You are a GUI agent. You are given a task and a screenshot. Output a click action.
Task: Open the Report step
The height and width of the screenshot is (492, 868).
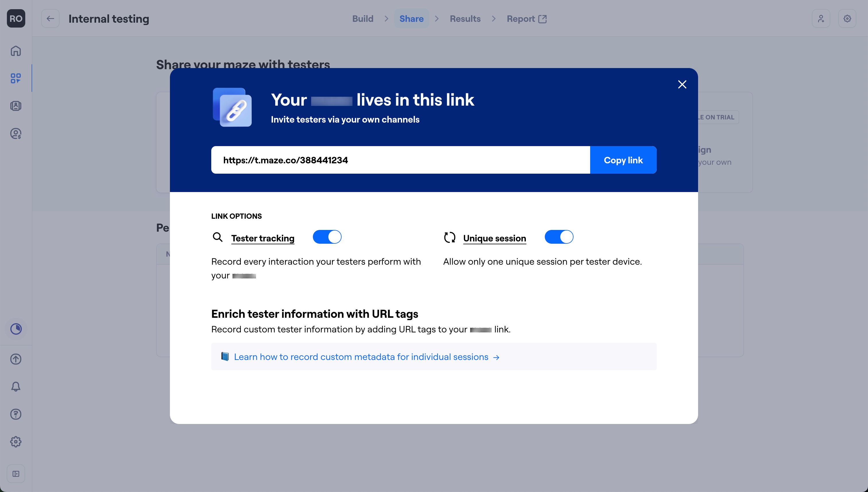point(526,19)
